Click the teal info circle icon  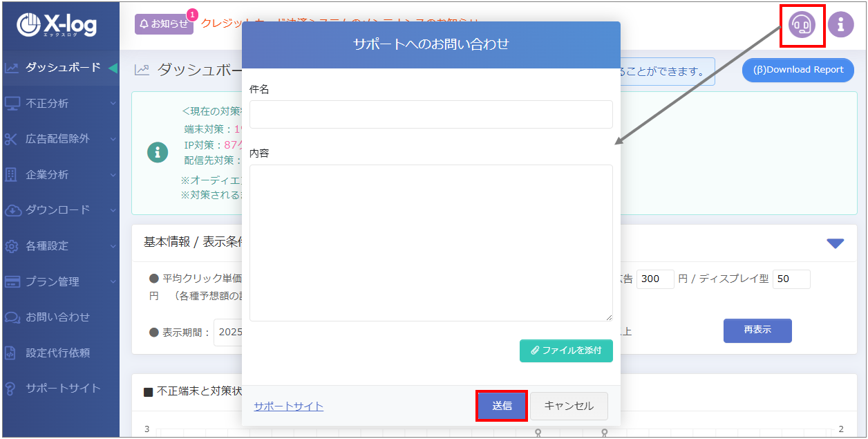158,152
